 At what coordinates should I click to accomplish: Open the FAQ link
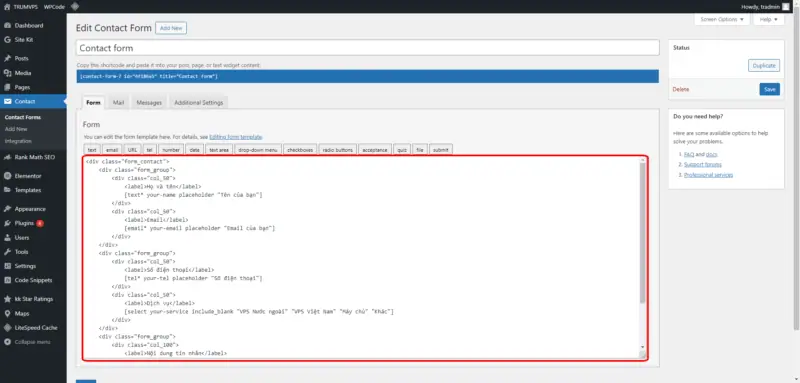pyautogui.click(x=689, y=154)
